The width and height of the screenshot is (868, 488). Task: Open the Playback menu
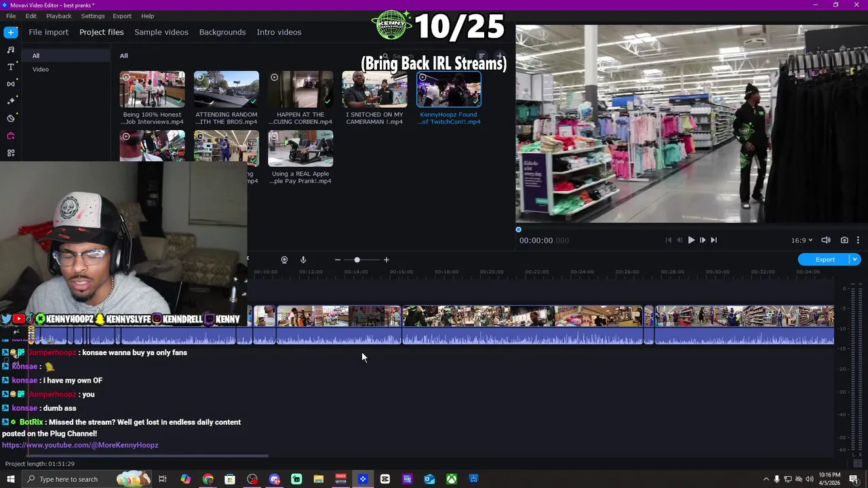pyautogui.click(x=59, y=16)
